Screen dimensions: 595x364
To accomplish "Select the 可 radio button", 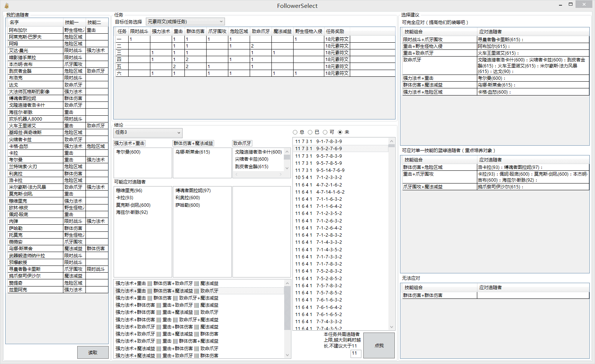I will [x=325, y=132].
